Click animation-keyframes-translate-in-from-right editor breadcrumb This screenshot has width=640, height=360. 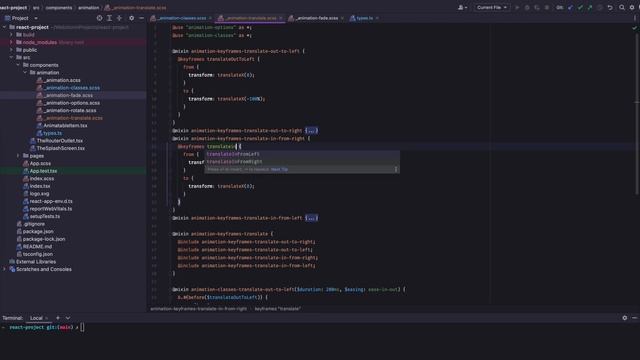198,309
